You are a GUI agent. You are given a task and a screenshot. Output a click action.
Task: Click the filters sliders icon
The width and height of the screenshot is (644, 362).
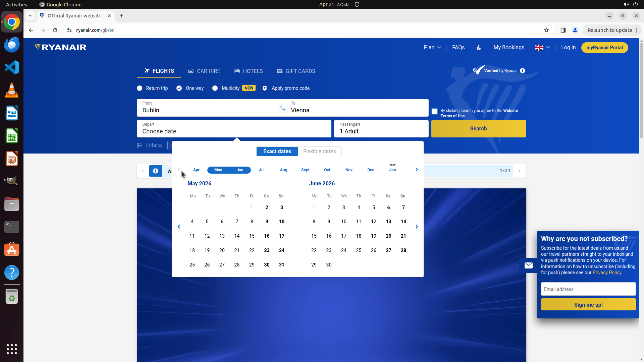pyautogui.click(x=140, y=145)
